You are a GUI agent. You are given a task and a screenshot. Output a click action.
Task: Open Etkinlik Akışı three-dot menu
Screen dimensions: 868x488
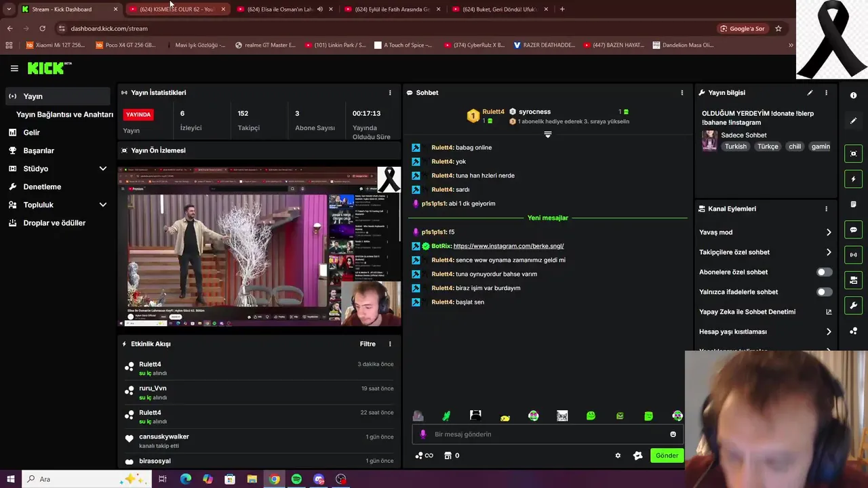[390, 344]
